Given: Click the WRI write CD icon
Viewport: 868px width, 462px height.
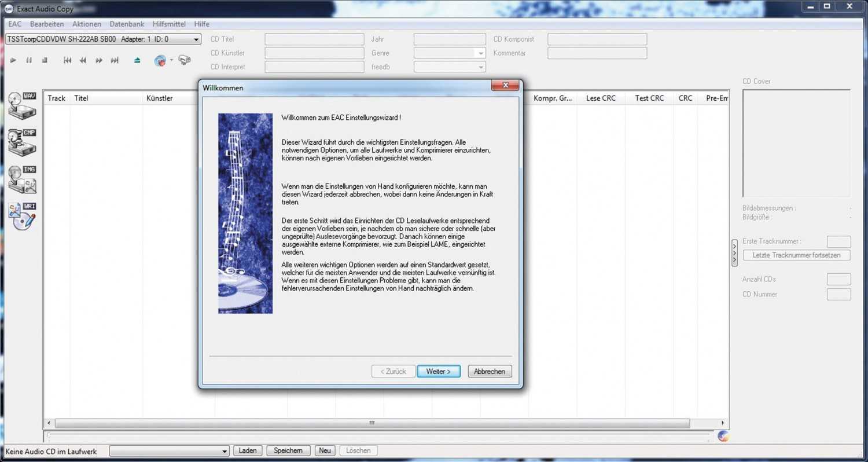Looking at the screenshot, I should pos(23,217).
